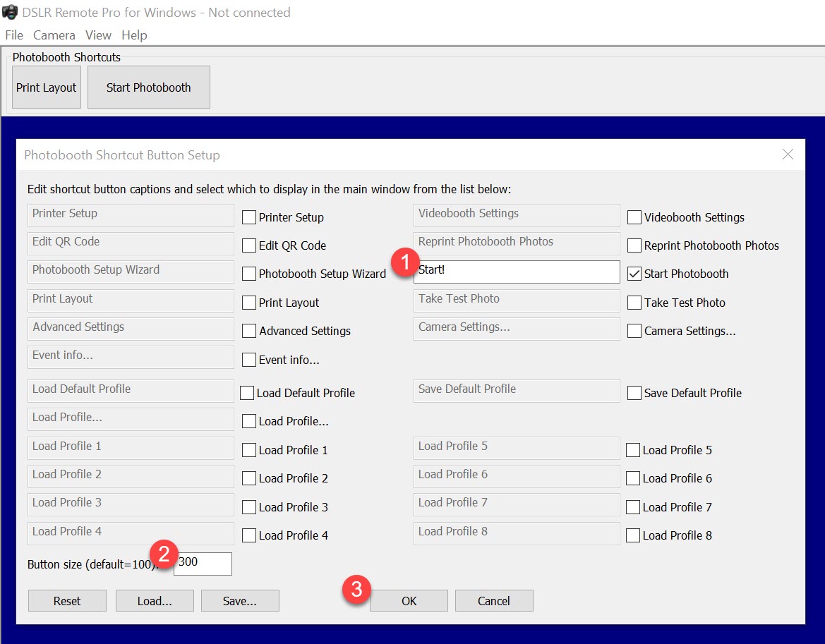Check the Load Profile 7 checkbox
The height and width of the screenshot is (644, 825).
[x=634, y=506]
